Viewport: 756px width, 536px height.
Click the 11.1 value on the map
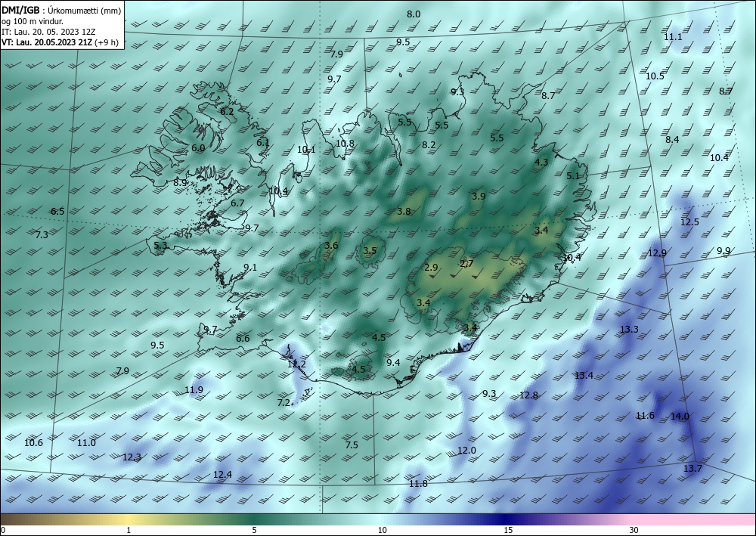[673, 36]
